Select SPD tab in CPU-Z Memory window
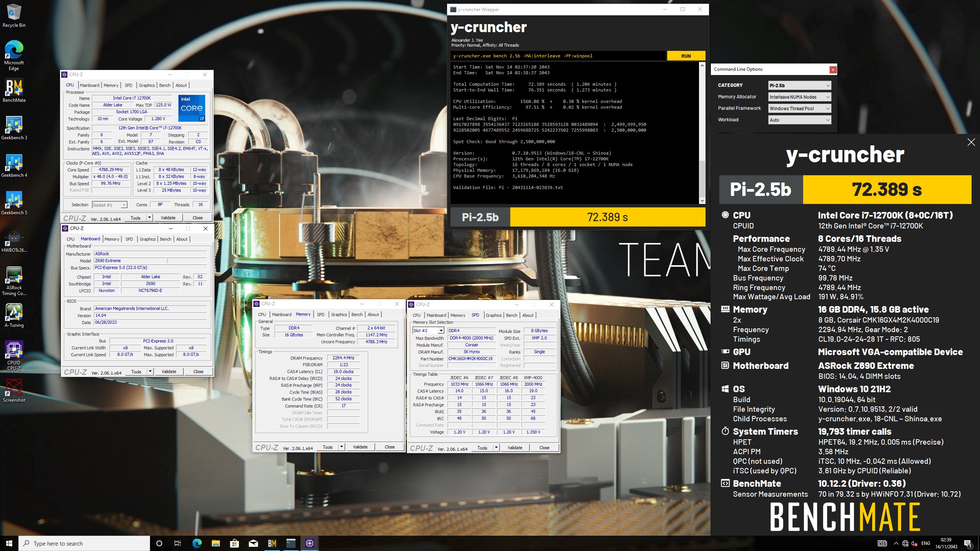 [321, 315]
